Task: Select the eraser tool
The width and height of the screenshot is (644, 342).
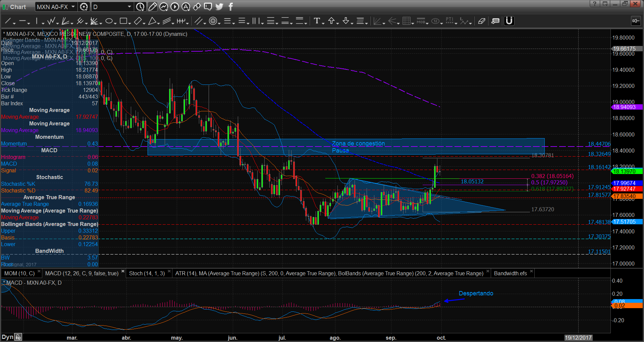Action: (x=482, y=21)
